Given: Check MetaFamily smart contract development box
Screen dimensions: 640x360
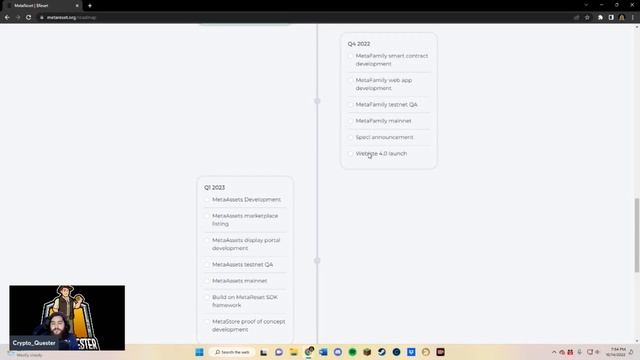Looking at the screenshot, I should point(350,56).
